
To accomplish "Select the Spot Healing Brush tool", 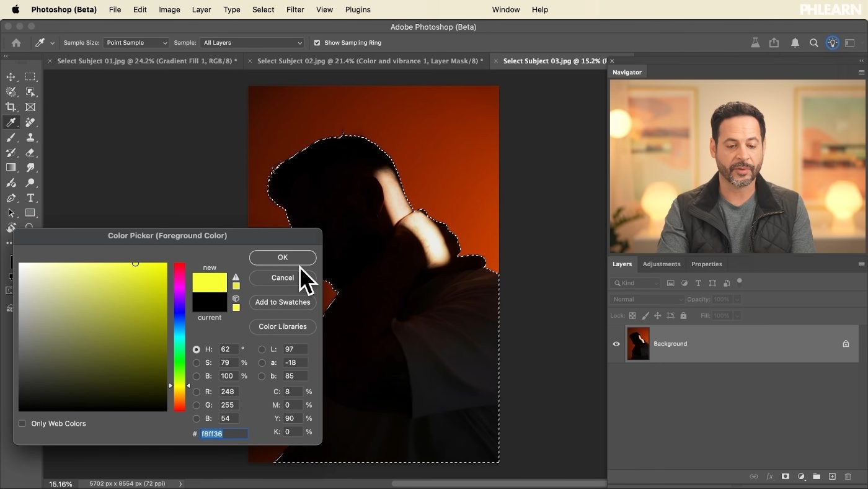I will [x=30, y=122].
